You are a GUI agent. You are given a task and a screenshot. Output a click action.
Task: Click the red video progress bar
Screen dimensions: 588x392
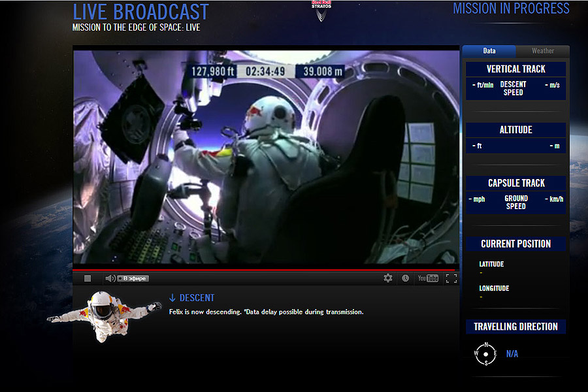[x=264, y=270]
